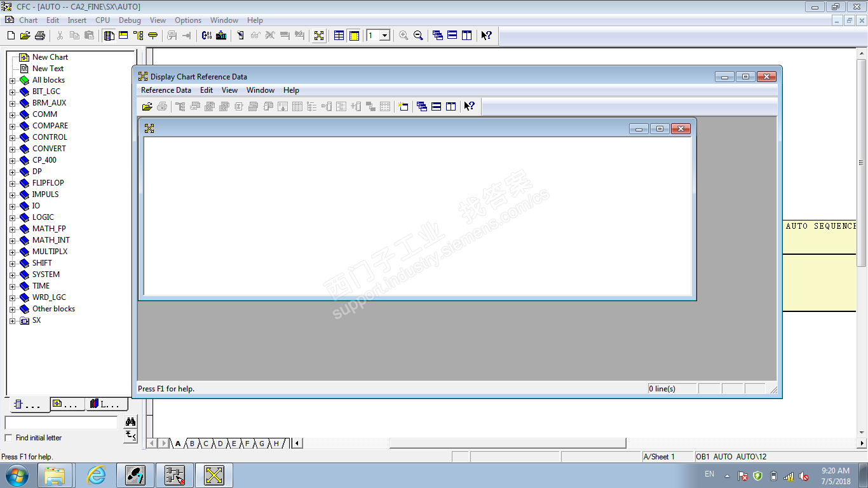Image resolution: width=868 pixels, height=488 pixels.
Task: Select New Text in the catalog
Action: [48, 69]
